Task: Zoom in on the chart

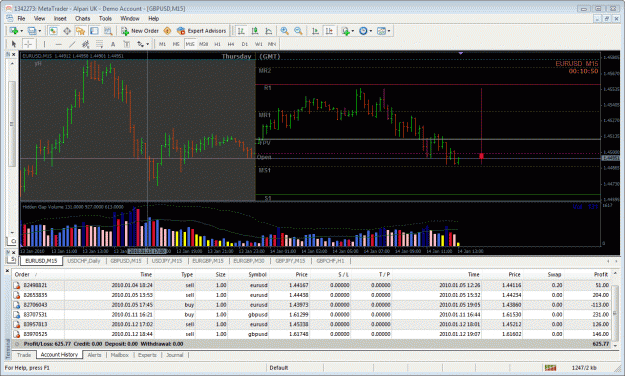Action: pyautogui.click(x=285, y=31)
